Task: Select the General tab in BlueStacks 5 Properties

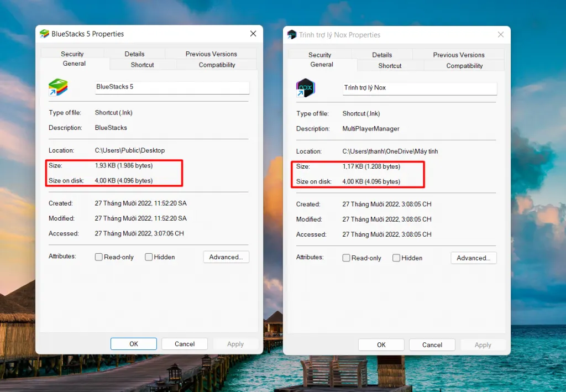Action: 74,64
